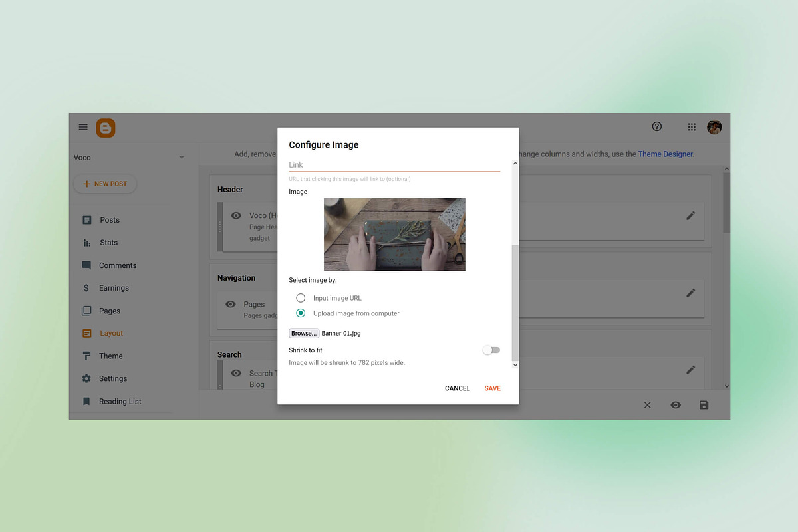Click the Reading List bookmark icon
The height and width of the screenshot is (532, 798).
86,401
